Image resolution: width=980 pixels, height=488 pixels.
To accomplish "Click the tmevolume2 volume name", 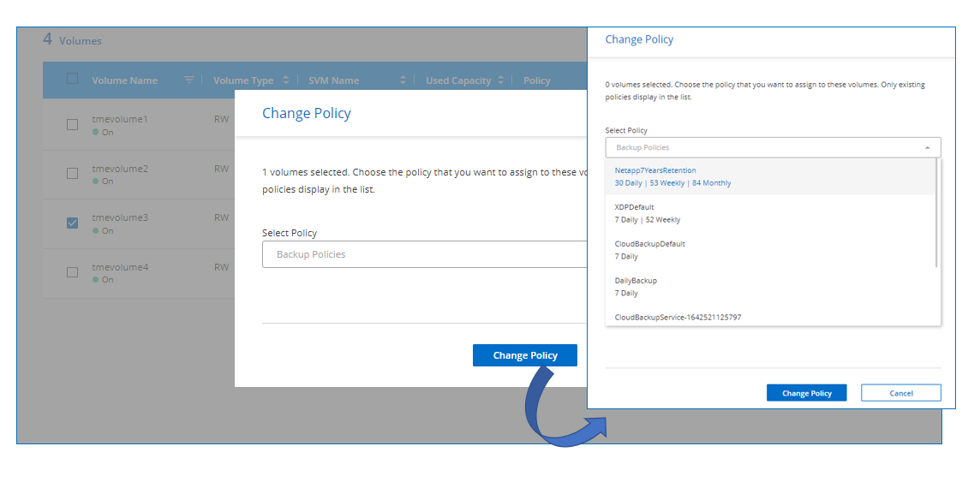I will (x=120, y=168).
